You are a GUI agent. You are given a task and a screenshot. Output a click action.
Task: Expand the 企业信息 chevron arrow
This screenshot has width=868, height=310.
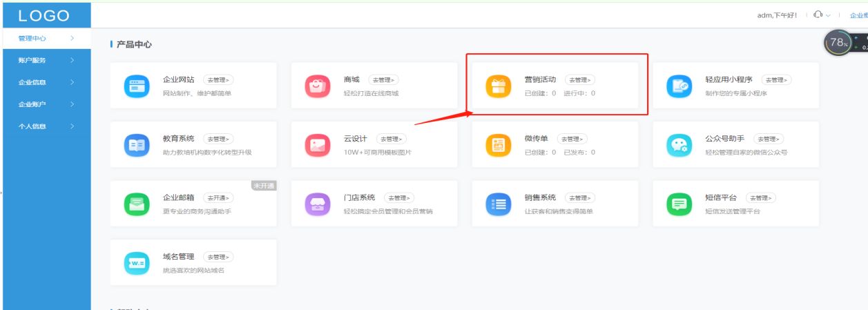tap(73, 83)
